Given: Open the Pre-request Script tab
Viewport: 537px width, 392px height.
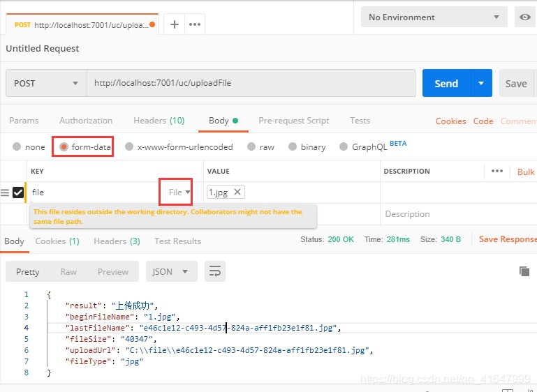Looking at the screenshot, I should [293, 121].
